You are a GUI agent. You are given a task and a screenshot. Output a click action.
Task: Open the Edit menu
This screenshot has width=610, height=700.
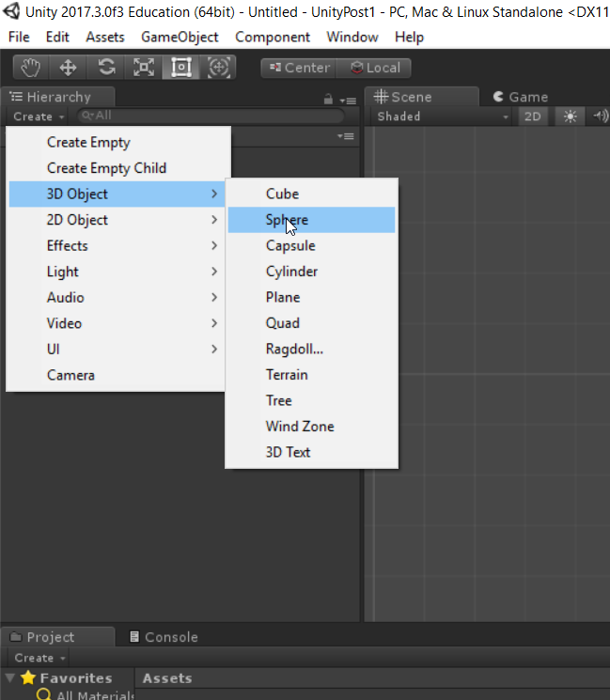(x=57, y=37)
